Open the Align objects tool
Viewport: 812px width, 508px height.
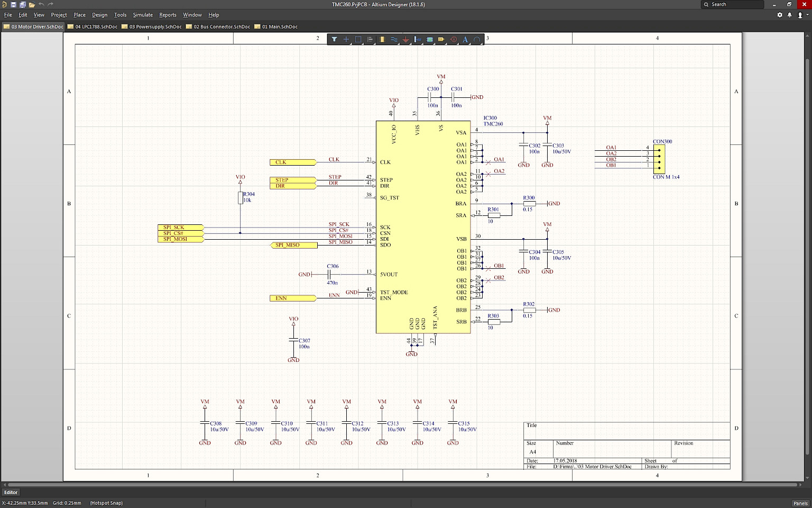370,39
